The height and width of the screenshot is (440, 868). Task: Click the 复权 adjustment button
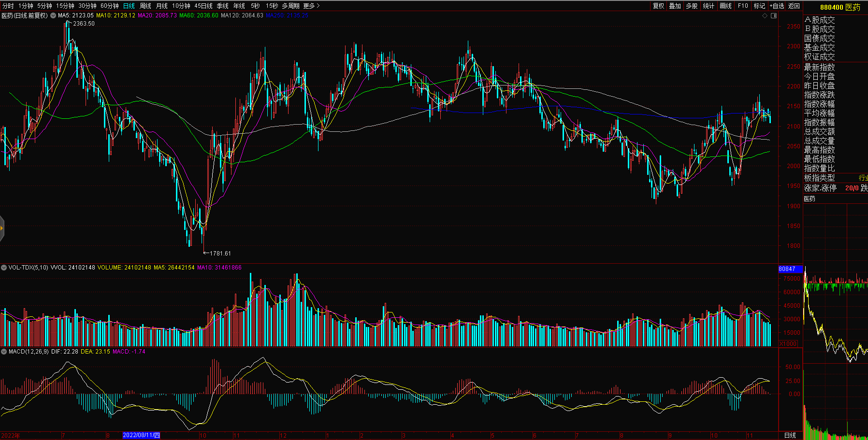tap(658, 6)
